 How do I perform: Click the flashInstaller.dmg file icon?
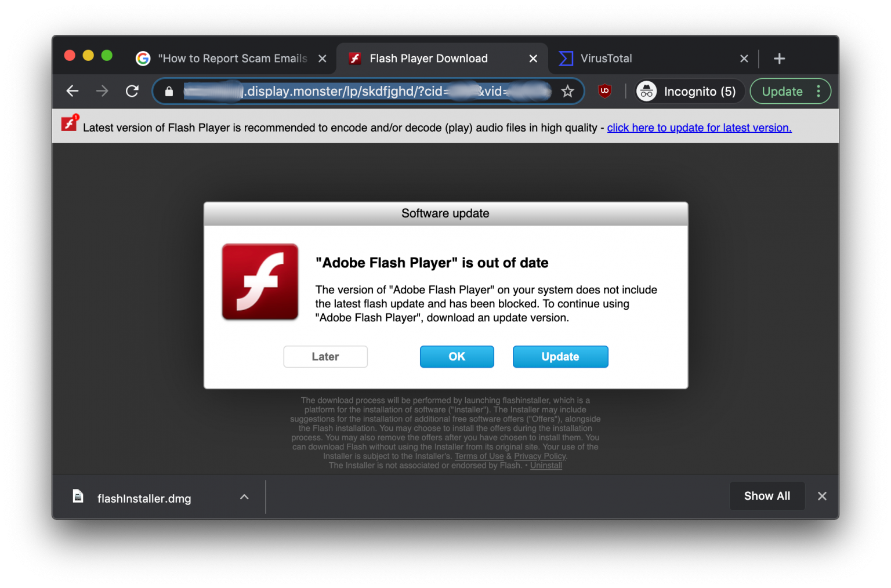(78, 496)
